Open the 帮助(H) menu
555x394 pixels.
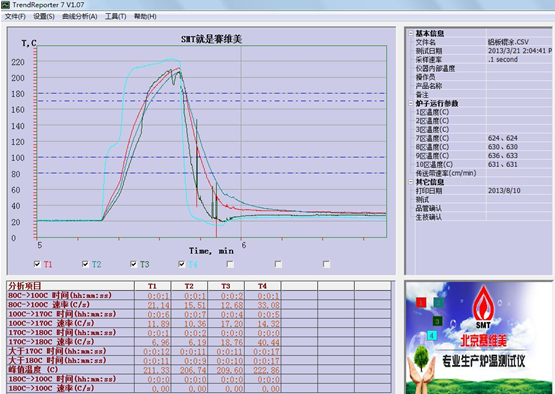pyautogui.click(x=145, y=17)
